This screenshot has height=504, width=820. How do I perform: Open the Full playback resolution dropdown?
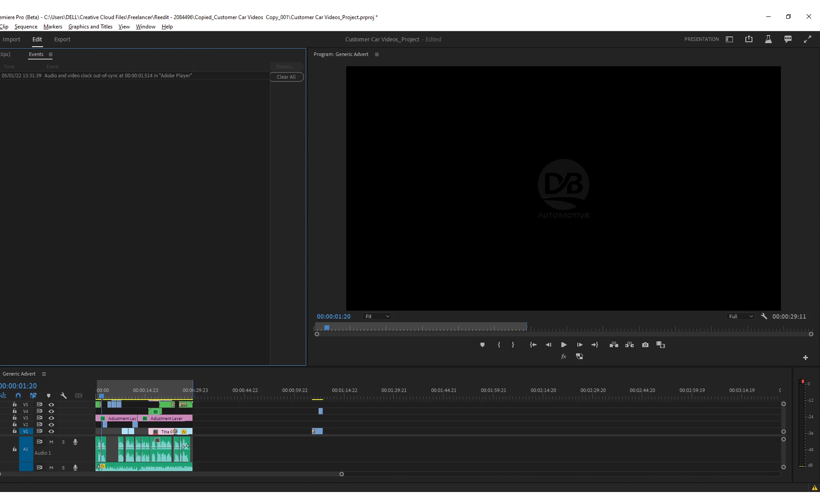(x=740, y=316)
